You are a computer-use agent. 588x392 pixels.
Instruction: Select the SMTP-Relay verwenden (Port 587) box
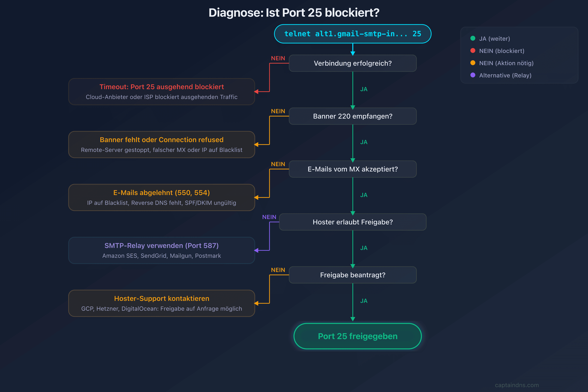[x=162, y=251]
